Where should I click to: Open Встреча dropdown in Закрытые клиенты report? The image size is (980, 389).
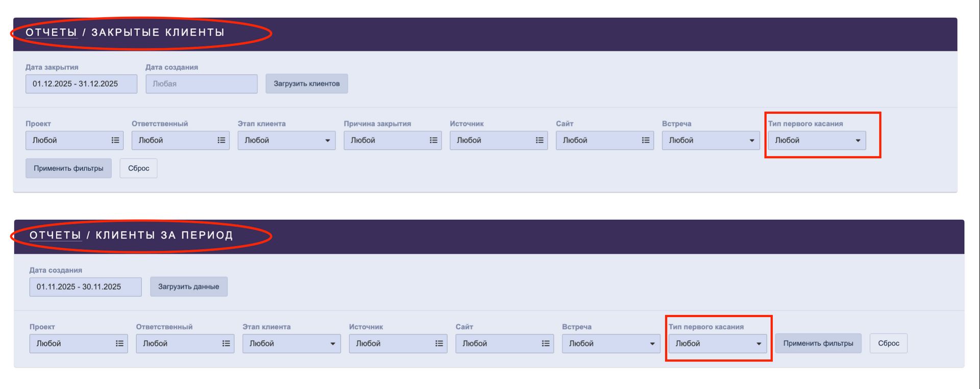tap(710, 140)
